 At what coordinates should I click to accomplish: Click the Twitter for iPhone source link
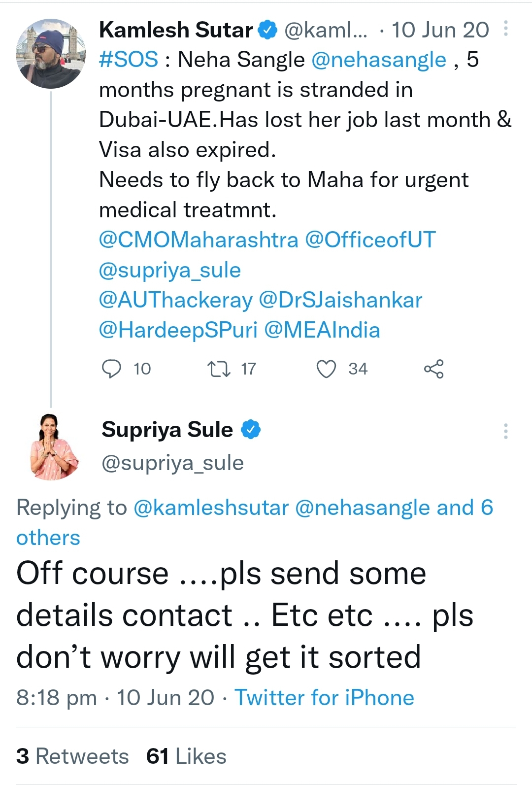tap(324, 698)
